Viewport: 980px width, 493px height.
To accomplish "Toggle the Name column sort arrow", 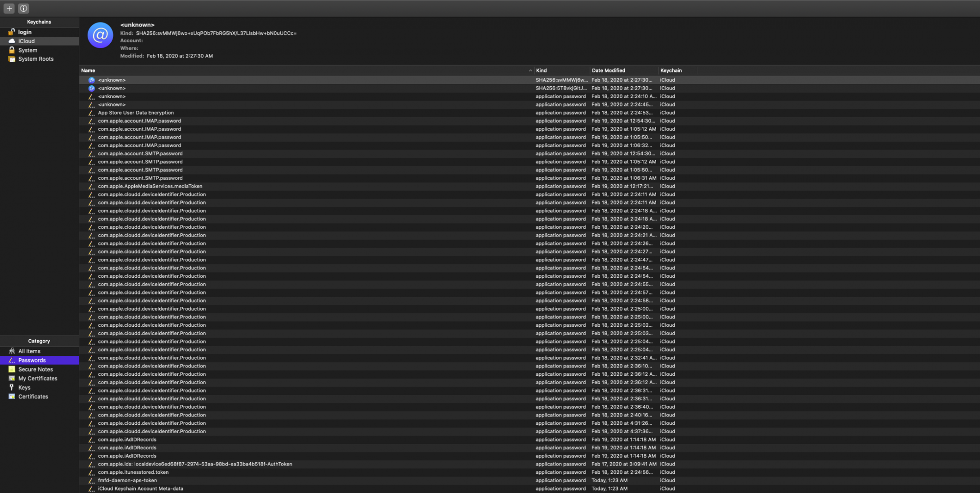I will click(530, 71).
